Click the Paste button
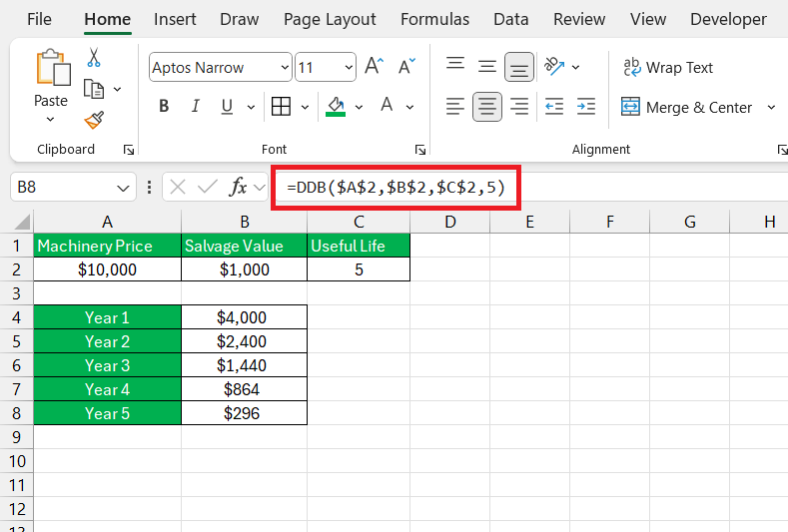The width and height of the screenshot is (788, 532). point(51,85)
